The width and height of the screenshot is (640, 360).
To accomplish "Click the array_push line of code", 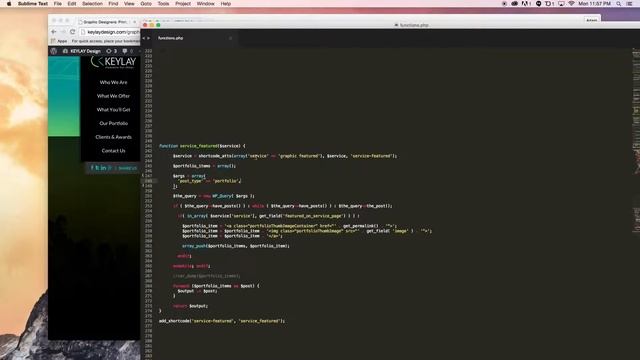I will click(x=236, y=246).
